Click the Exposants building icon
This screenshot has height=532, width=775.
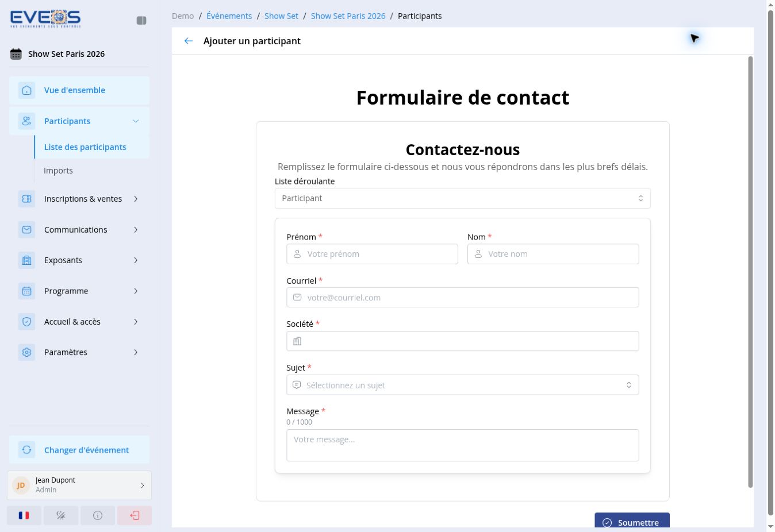pos(26,260)
